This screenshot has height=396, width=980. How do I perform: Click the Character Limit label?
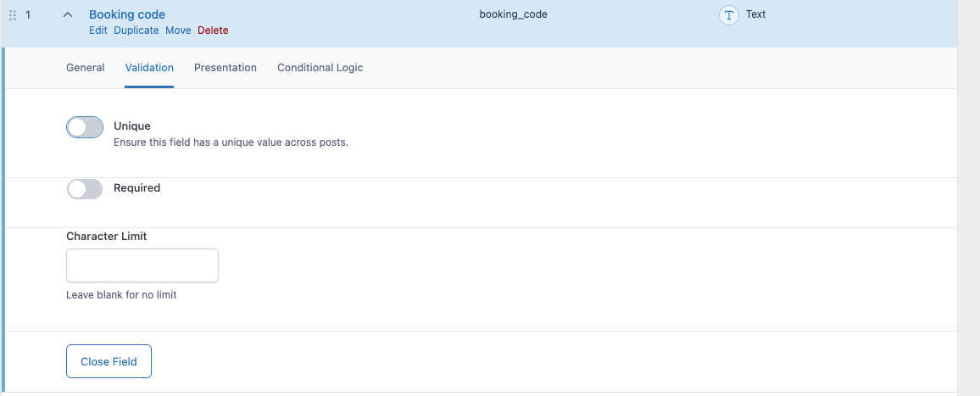click(107, 237)
